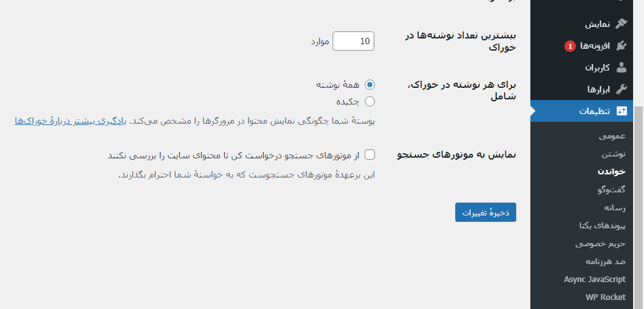
Task: Click the Plugins (افزونه‌ها) plug icon
Action: (x=622, y=46)
